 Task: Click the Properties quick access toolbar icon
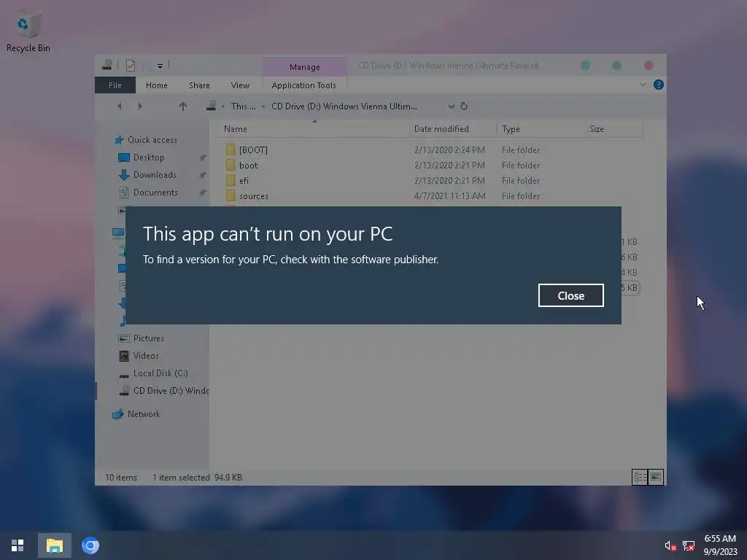click(x=130, y=65)
